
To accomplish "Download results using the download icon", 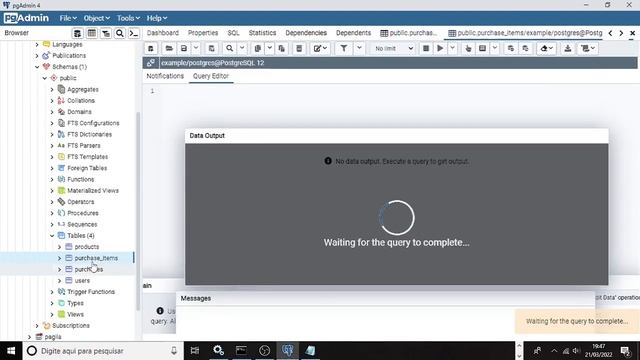I will [567, 49].
